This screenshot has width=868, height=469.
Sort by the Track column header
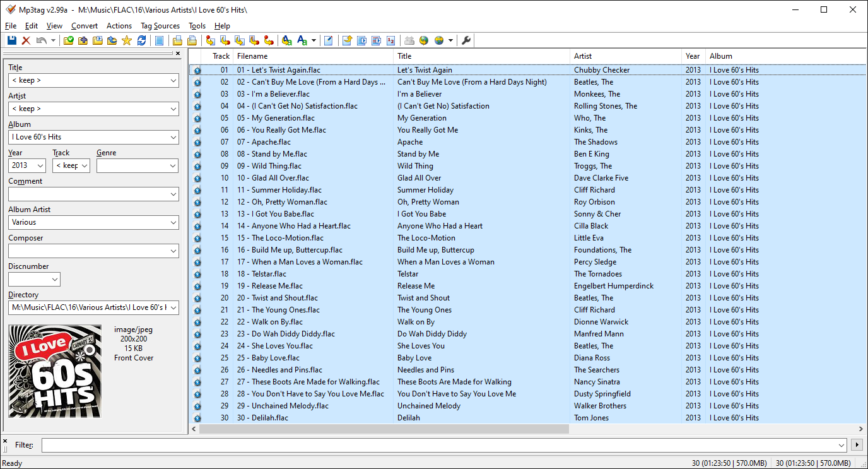click(x=218, y=56)
